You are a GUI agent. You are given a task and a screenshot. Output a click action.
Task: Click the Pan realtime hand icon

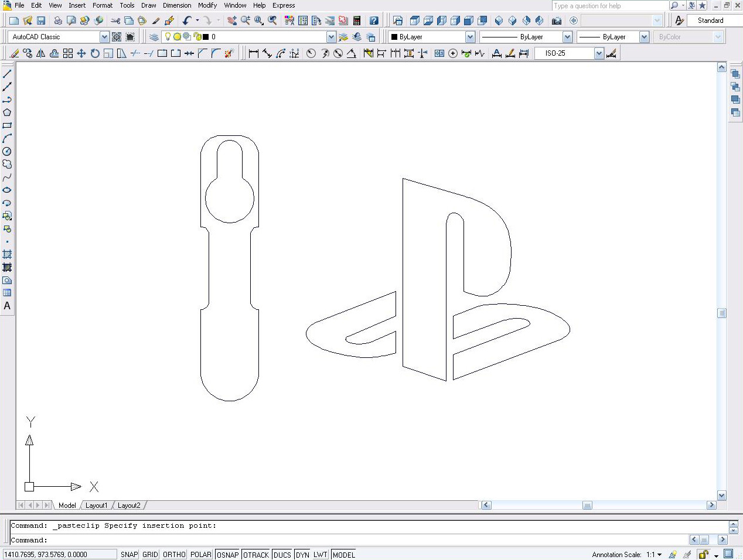coord(232,21)
